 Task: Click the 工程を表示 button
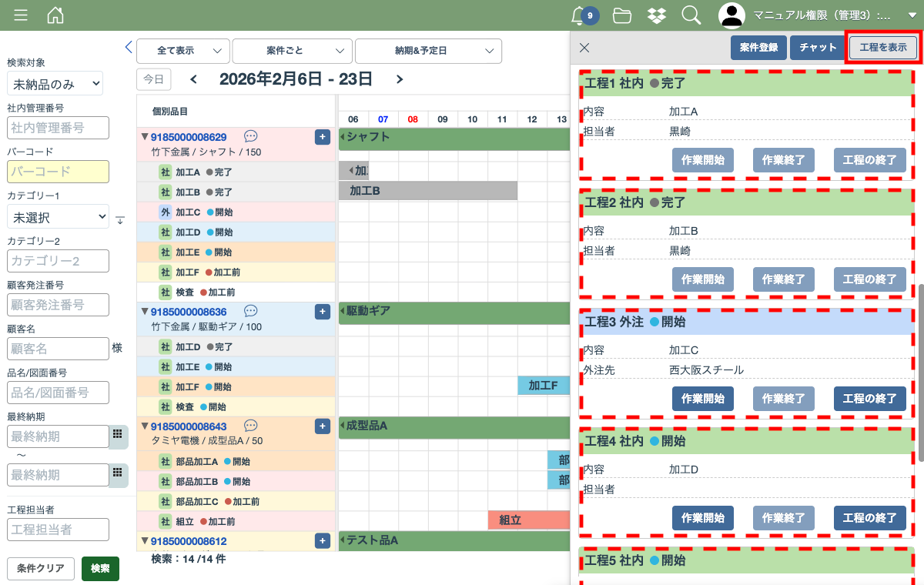pyautogui.click(x=883, y=48)
